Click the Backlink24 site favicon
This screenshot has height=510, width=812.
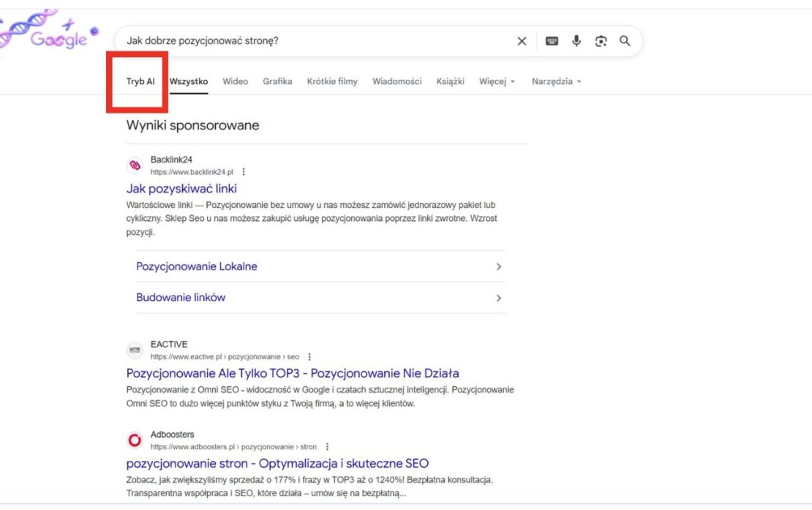pos(135,165)
